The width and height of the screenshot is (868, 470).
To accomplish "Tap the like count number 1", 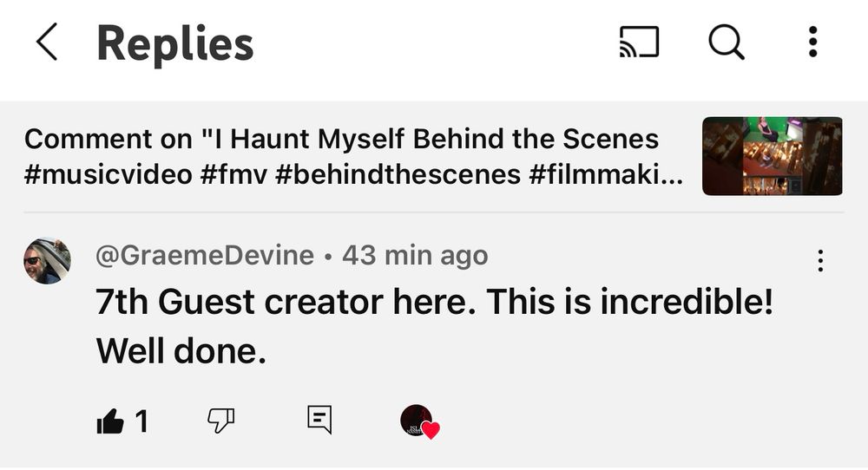I will point(141,422).
